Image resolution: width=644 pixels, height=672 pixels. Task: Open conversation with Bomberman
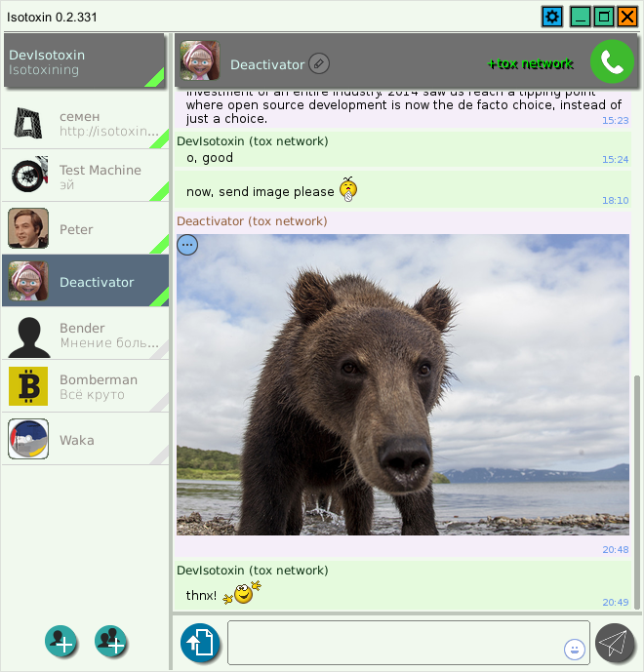85,386
